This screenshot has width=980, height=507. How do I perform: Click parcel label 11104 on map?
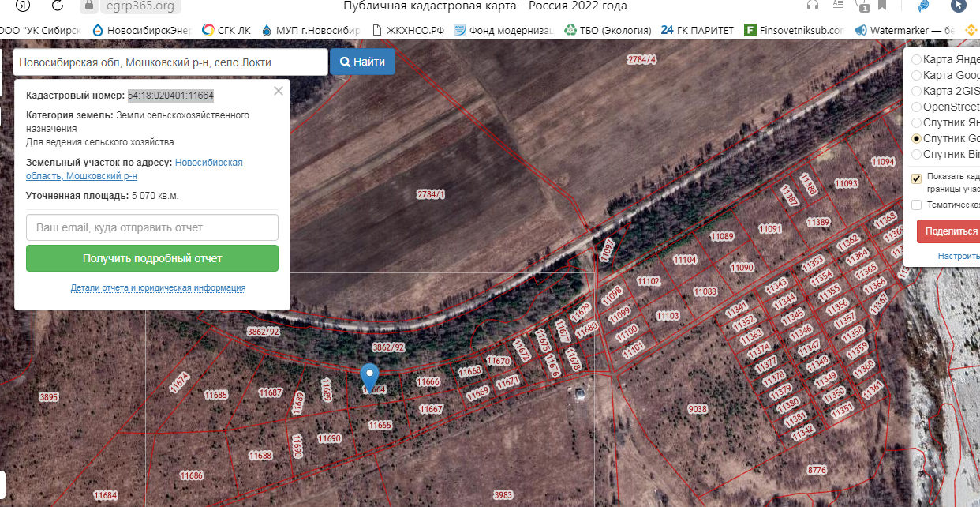[685, 259]
